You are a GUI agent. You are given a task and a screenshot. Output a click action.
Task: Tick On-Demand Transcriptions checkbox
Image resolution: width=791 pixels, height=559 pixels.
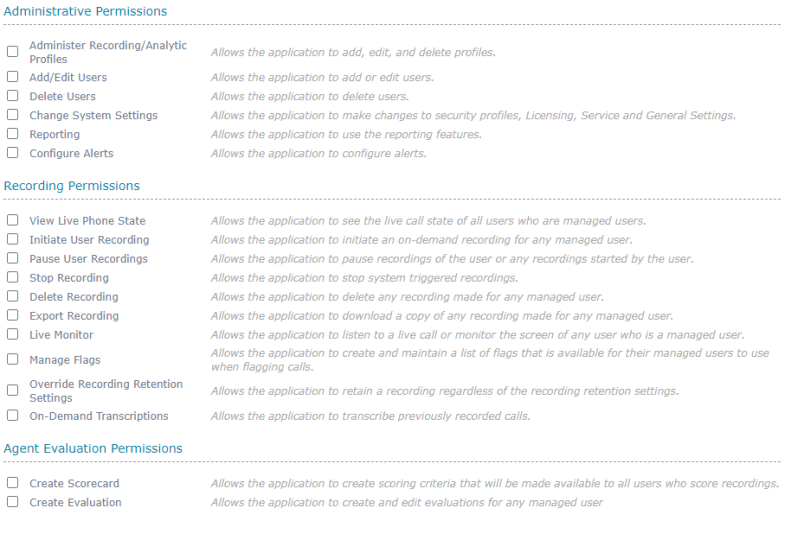pos(12,415)
